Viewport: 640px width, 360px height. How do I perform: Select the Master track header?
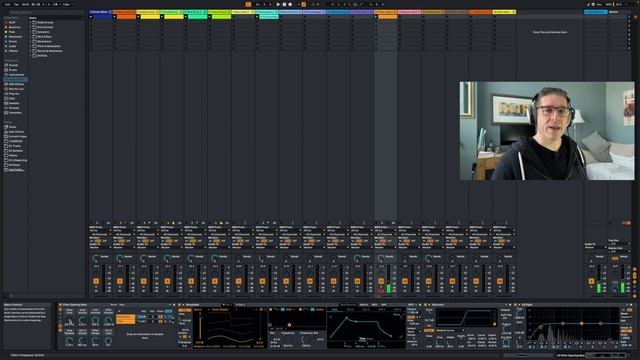(x=619, y=12)
